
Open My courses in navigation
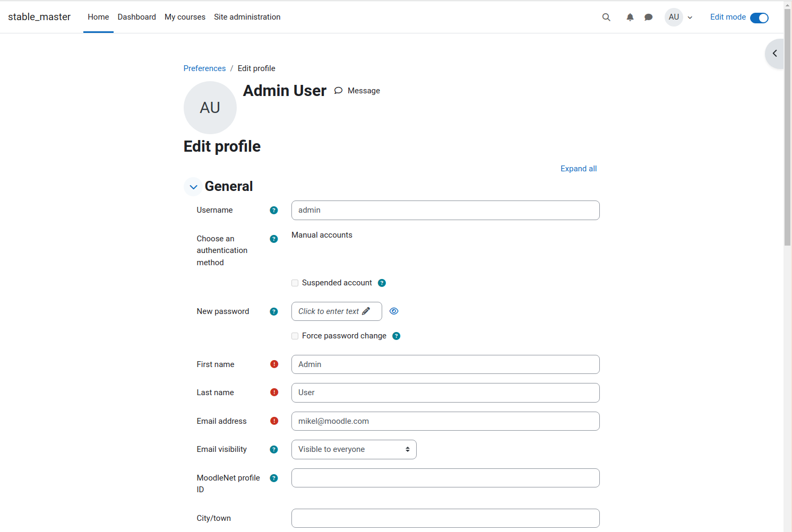click(x=185, y=17)
